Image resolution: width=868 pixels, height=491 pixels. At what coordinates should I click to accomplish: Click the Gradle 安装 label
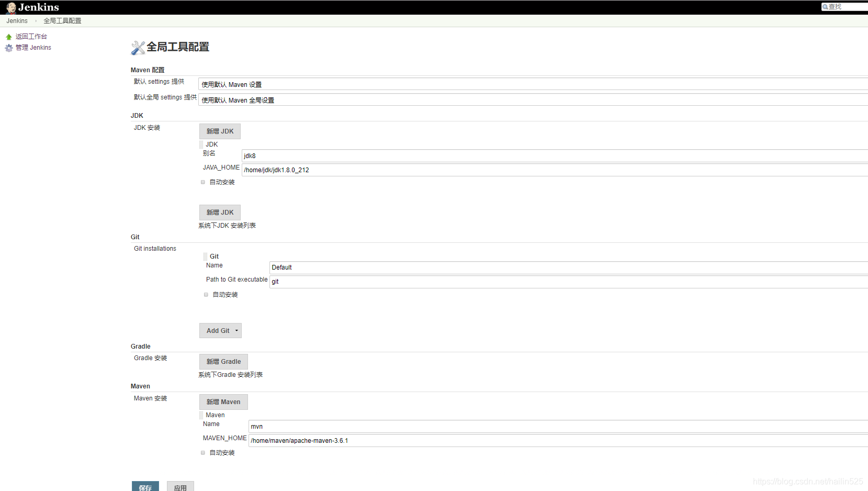[x=151, y=358]
